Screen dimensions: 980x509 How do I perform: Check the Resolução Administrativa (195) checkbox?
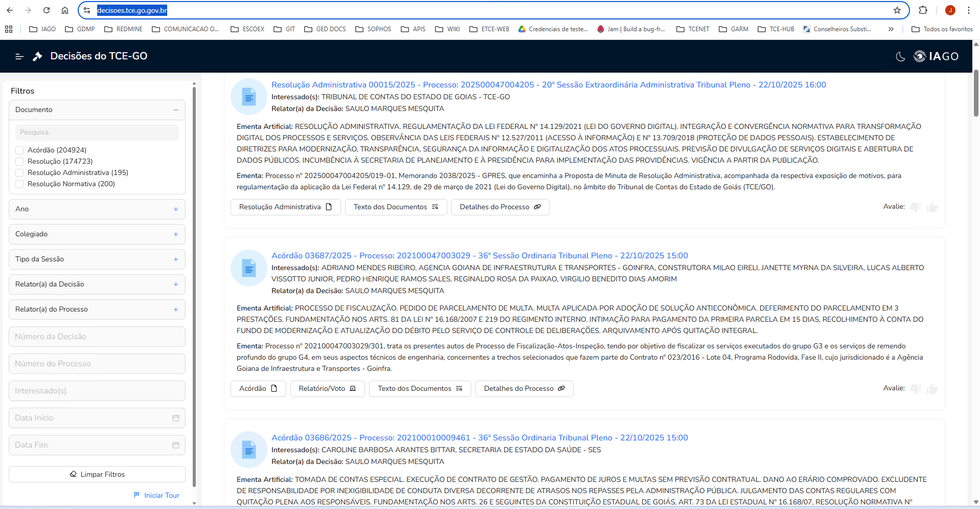19,173
